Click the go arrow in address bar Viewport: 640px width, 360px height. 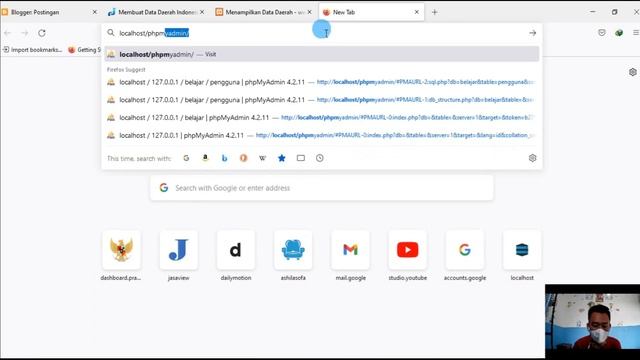pyautogui.click(x=532, y=33)
